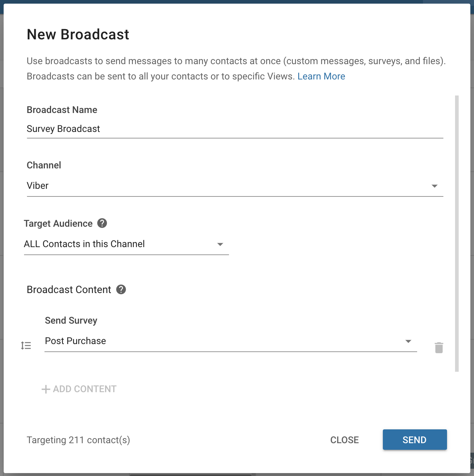Image resolution: width=474 pixels, height=476 pixels.
Task: Click the reorder handle beside Send Survey
Action: pos(26,345)
